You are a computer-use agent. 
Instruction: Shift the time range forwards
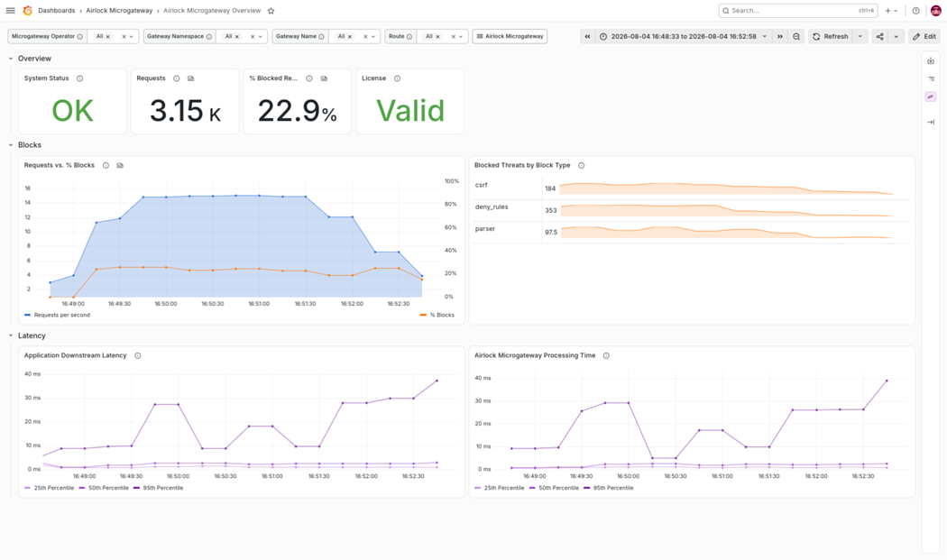[x=780, y=36]
